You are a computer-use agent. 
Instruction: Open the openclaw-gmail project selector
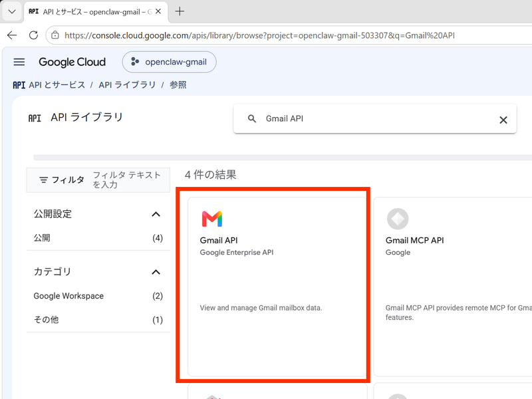[169, 62]
